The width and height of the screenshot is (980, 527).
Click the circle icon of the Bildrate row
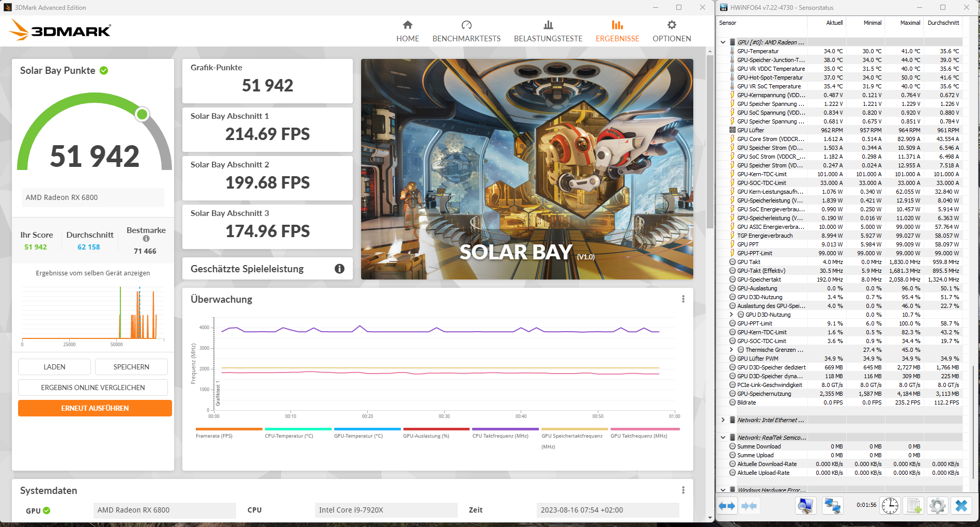[732, 402]
